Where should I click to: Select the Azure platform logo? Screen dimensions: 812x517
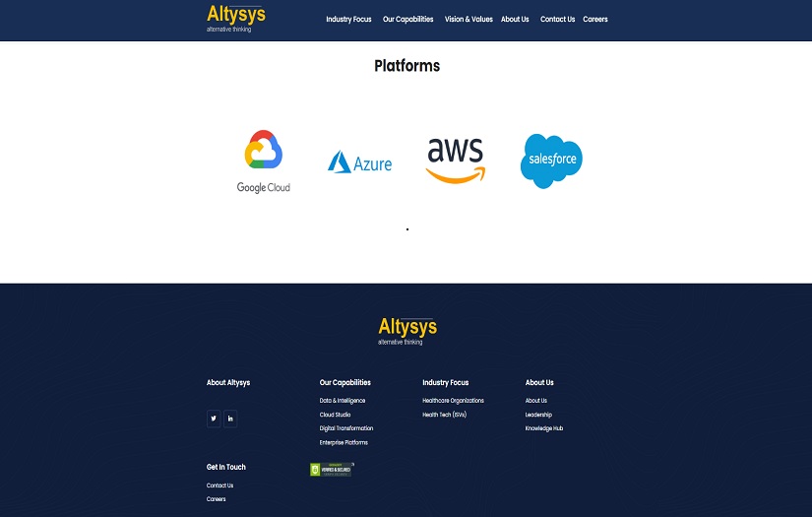click(x=360, y=162)
